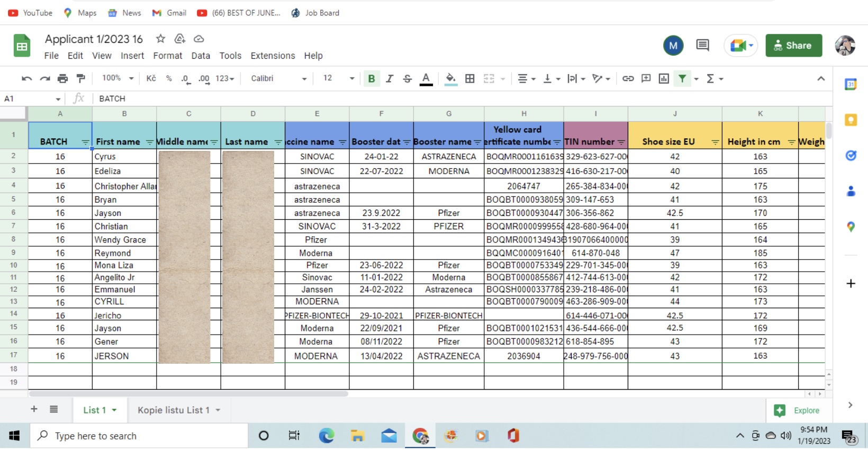Open comment history
868x467 pixels.
[x=702, y=46]
